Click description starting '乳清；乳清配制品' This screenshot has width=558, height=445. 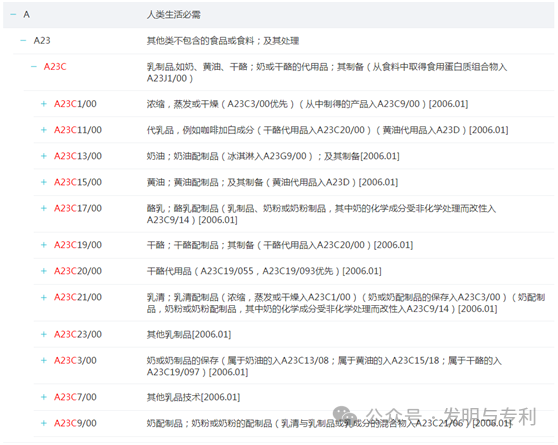click(x=346, y=303)
